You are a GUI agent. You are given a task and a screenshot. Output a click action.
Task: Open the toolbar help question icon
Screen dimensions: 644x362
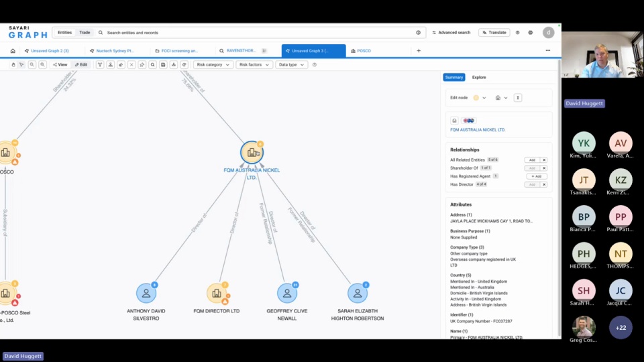(315, 65)
